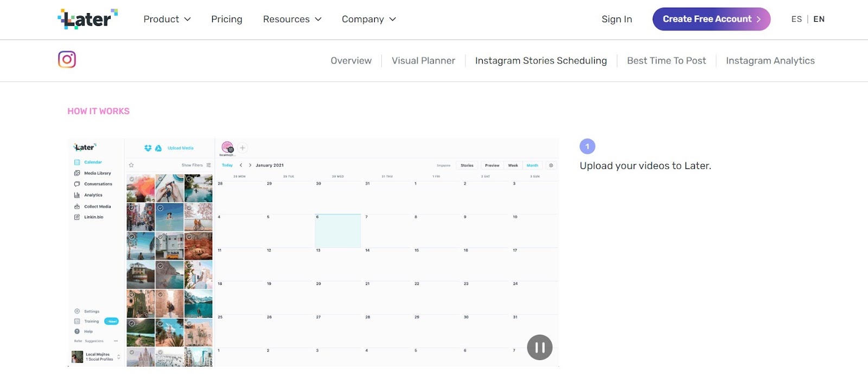The height and width of the screenshot is (390, 868).
Task: Expand the Resources menu
Action: 292,19
